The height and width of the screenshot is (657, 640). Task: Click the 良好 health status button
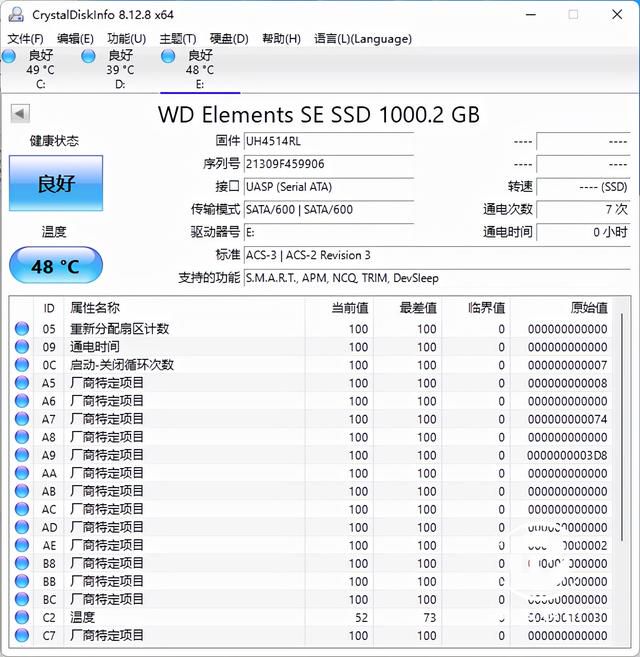click(x=56, y=183)
